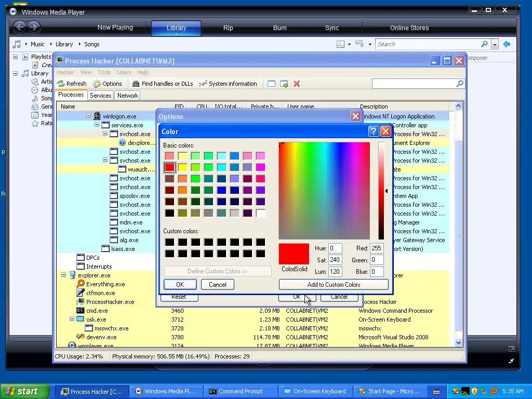Click switch to compact mode icon
532x399 pixels.
point(511,361)
